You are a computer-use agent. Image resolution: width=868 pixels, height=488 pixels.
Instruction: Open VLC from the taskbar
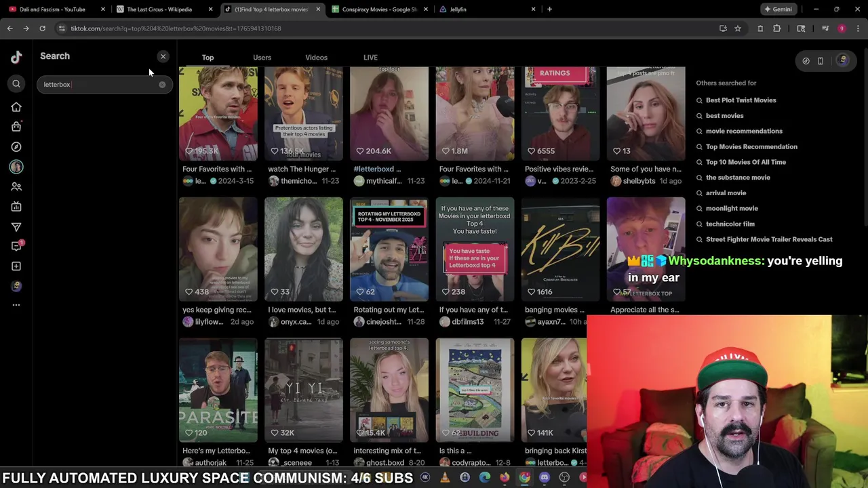(x=445, y=478)
